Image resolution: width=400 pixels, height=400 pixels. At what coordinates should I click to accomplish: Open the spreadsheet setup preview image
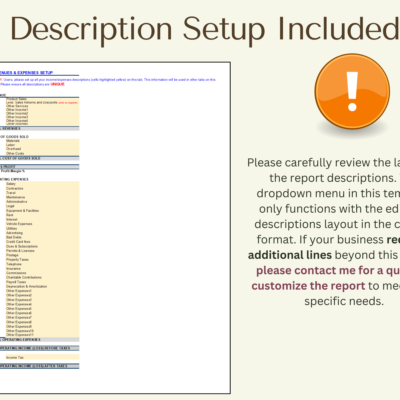(115, 228)
